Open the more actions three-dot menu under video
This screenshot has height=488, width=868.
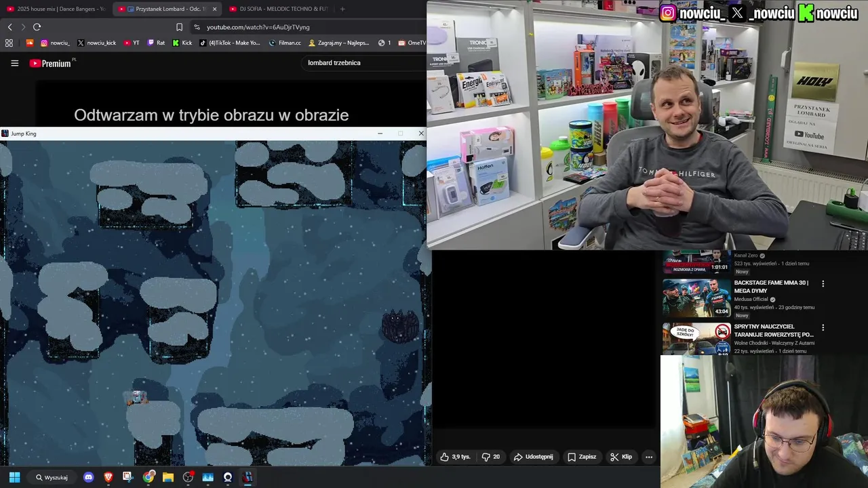tap(648, 457)
